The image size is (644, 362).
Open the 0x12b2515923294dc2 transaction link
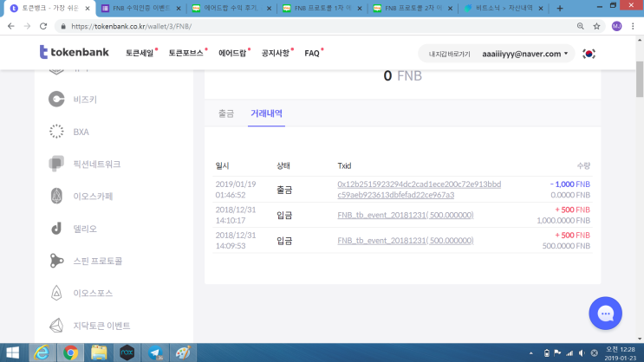click(x=420, y=189)
